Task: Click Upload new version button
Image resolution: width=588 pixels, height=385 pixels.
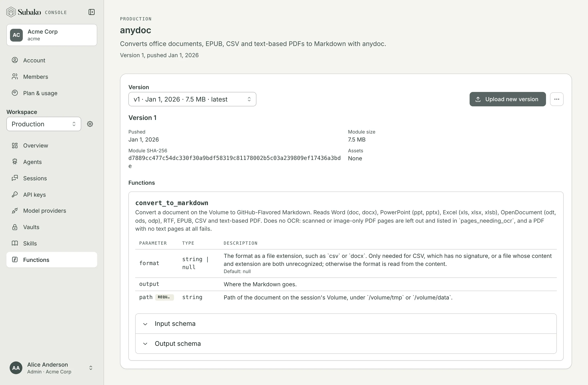Action: pyautogui.click(x=507, y=99)
